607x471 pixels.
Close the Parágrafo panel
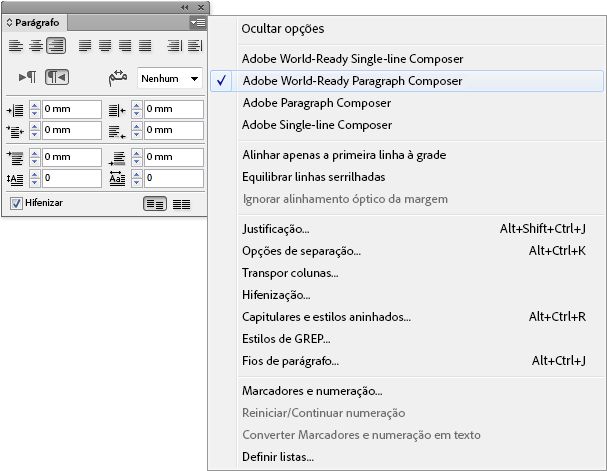click(201, 7)
